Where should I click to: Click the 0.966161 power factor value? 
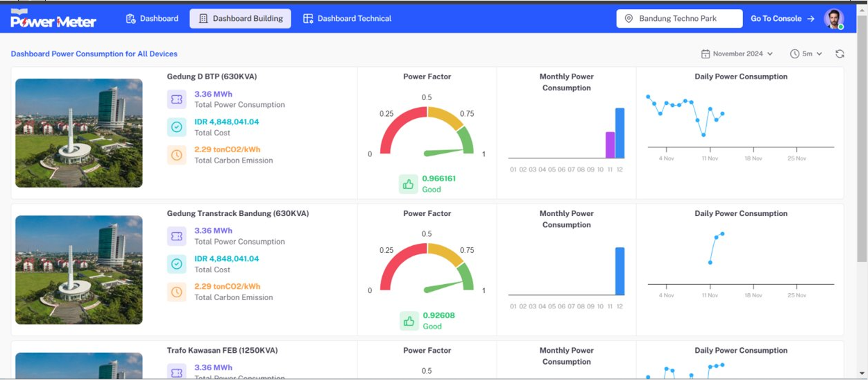tap(439, 179)
